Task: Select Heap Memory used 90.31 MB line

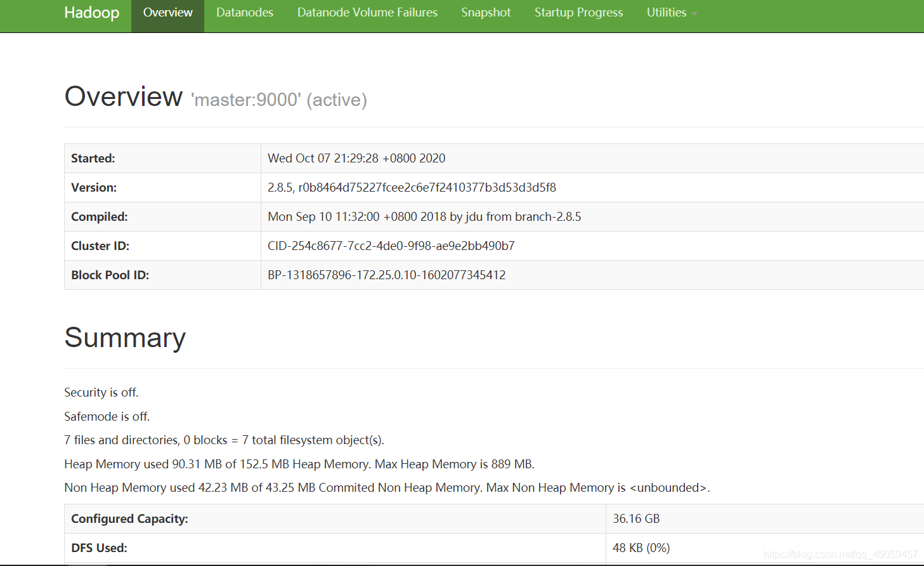Action: pyautogui.click(x=299, y=464)
